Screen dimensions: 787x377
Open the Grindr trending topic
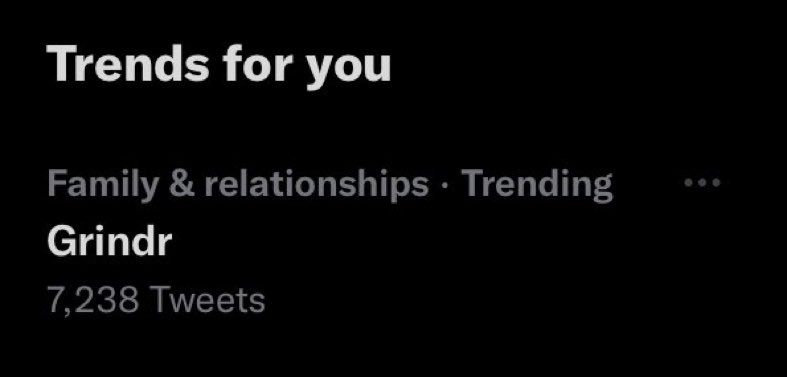[x=109, y=242]
